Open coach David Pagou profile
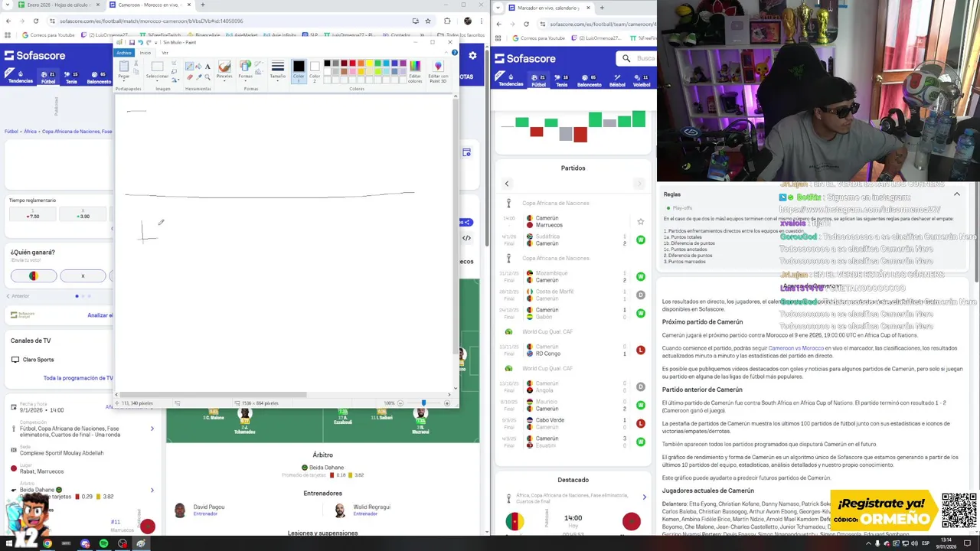This screenshot has height=551, width=980. (x=199, y=510)
